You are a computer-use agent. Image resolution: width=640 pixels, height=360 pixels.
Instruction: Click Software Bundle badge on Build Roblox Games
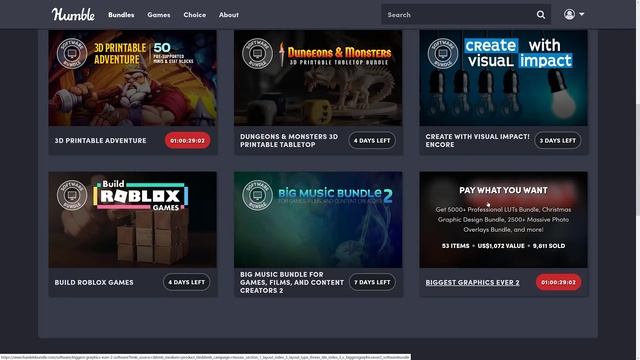[x=72, y=195]
